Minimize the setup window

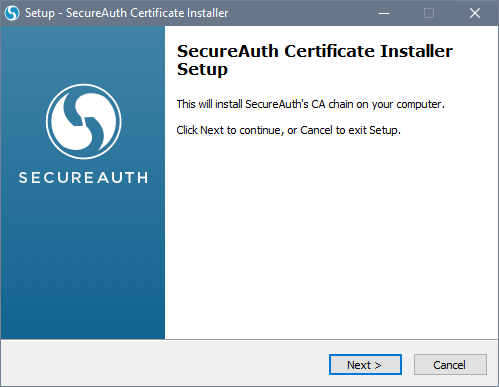click(384, 13)
